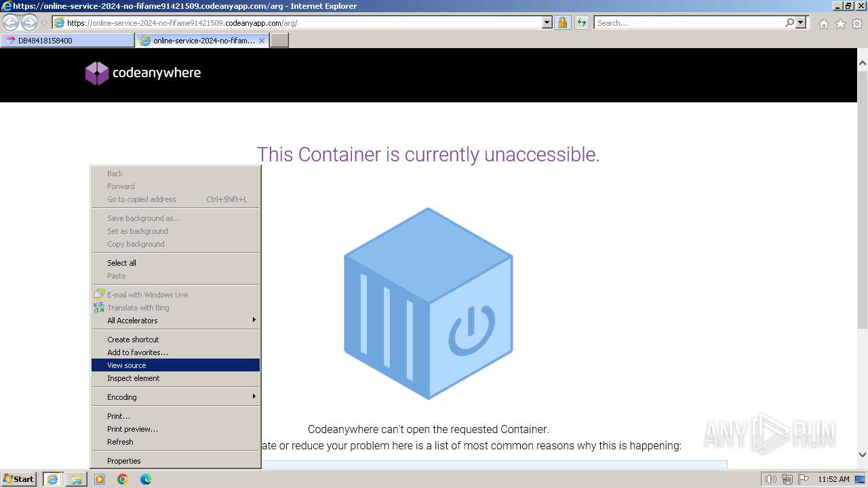The width and height of the screenshot is (868, 488).
Task: Open the address bar history dropdown
Action: click(547, 23)
